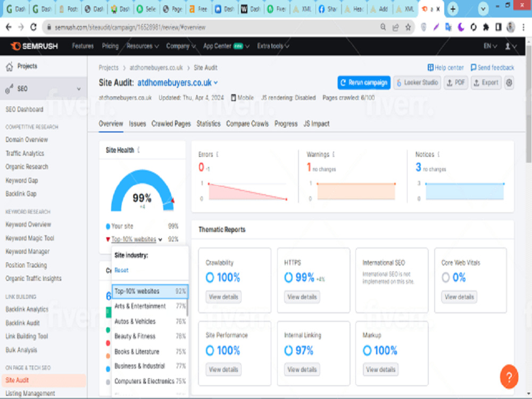Switch to the Facebook browser tab

tap(329, 9)
